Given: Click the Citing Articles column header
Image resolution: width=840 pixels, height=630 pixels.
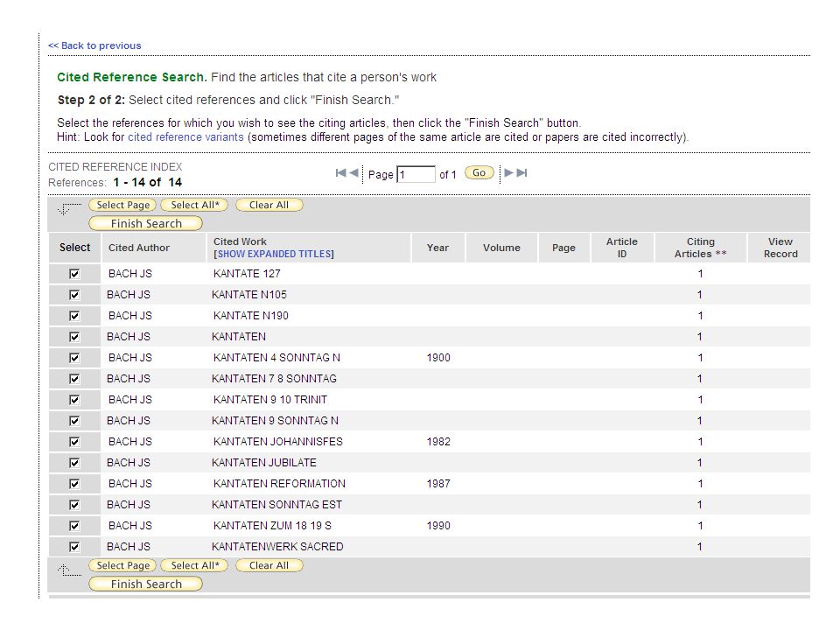Looking at the screenshot, I should (700, 248).
